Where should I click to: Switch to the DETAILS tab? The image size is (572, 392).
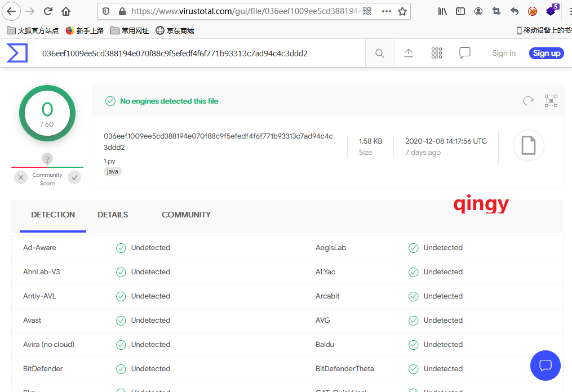113,215
